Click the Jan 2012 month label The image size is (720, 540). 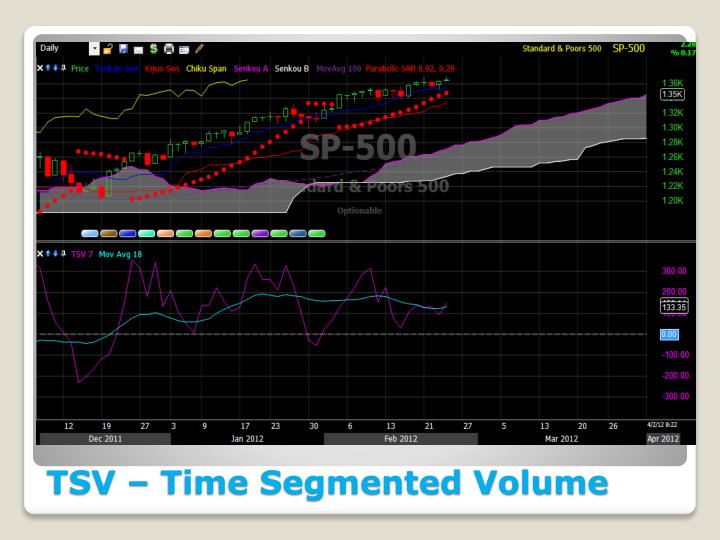[x=247, y=439]
